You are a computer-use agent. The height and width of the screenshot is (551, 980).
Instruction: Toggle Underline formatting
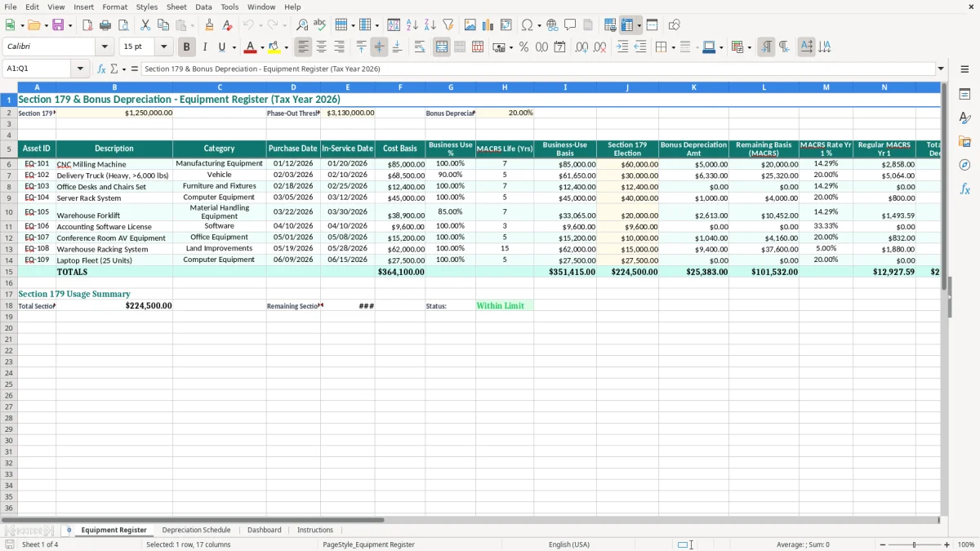click(x=221, y=47)
